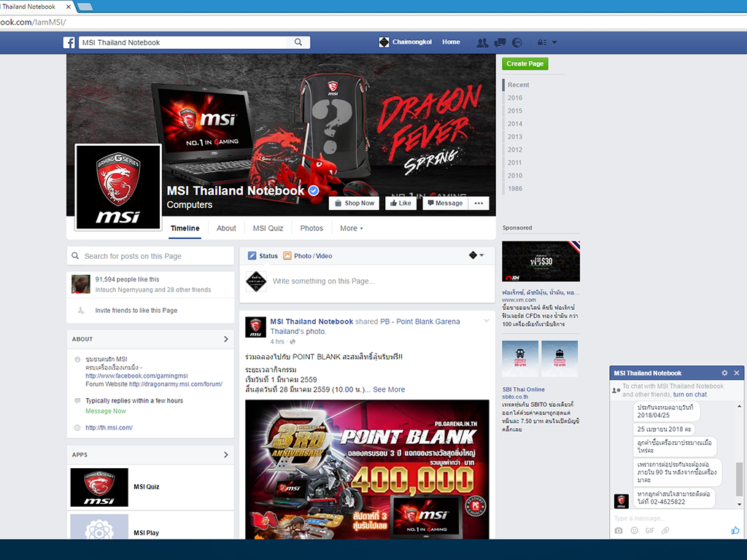Viewport: 747px width, 560px height.
Task: Select Recent in timeline navigator
Action: click(519, 85)
